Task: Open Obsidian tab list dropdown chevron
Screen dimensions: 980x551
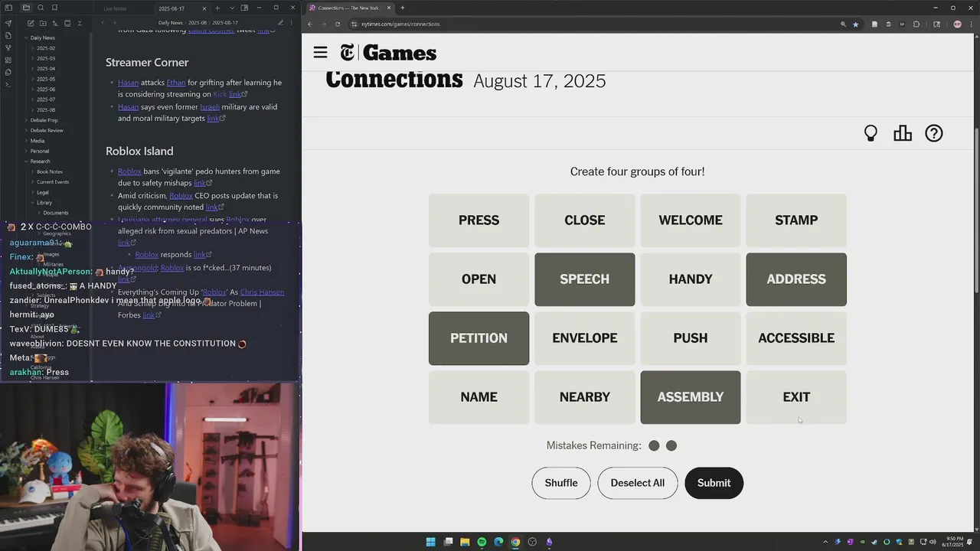Action: pyautogui.click(x=232, y=8)
